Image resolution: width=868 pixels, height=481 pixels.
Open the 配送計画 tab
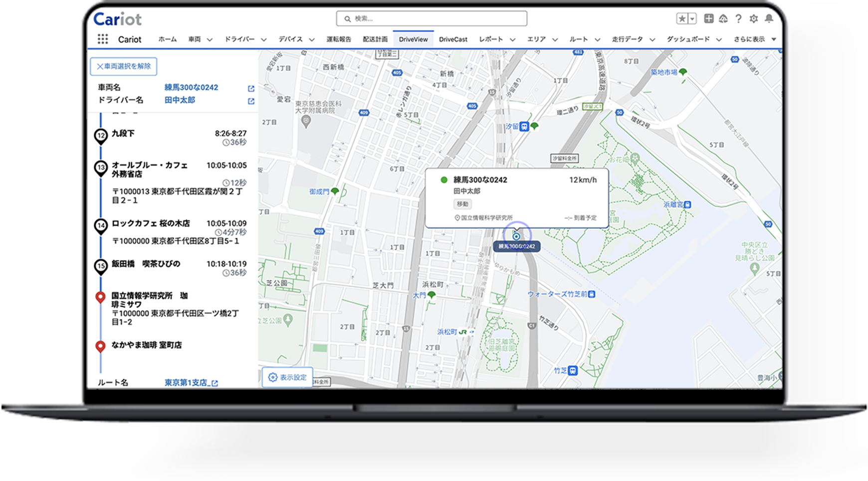pos(375,39)
